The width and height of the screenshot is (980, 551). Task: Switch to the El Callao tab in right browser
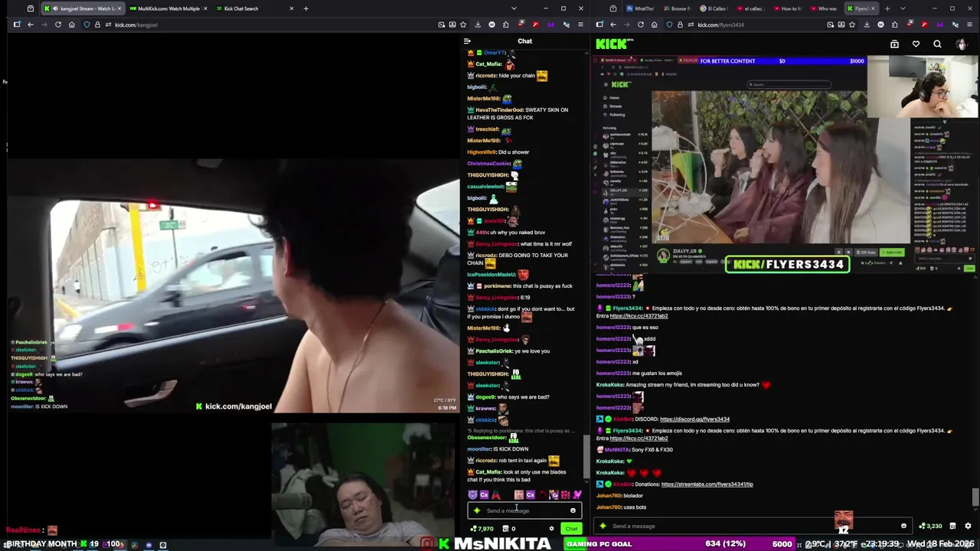716,8
